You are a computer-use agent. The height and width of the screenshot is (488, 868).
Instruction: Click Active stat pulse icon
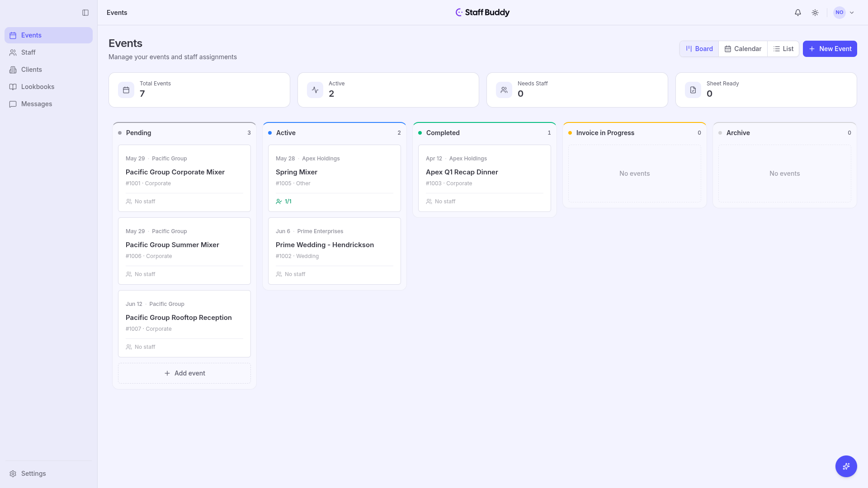pyautogui.click(x=315, y=90)
